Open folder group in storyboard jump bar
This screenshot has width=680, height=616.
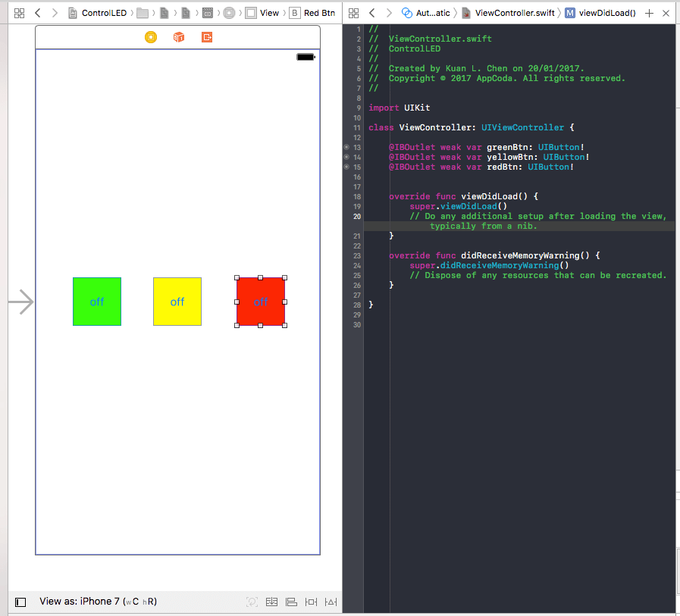(143, 13)
